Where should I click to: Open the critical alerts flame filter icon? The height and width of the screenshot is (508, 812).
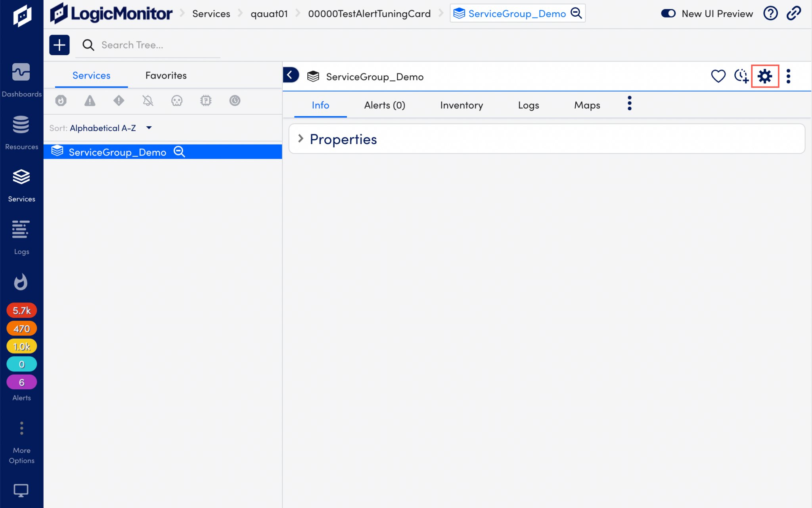pyautogui.click(x=61, y=101)
